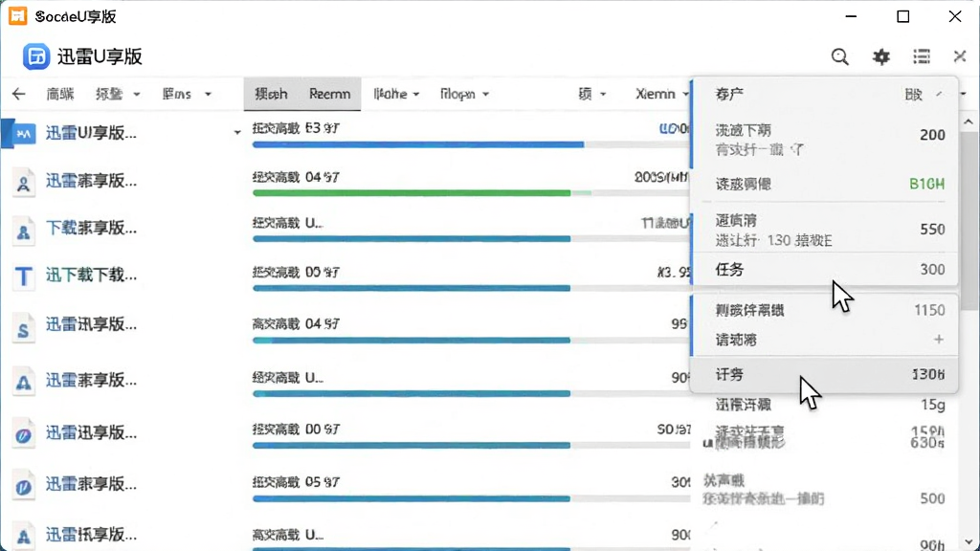Toggle the 眼 sort chevron in menu header
The width and height of the screenshot is (980, 551).
[939, 95]
